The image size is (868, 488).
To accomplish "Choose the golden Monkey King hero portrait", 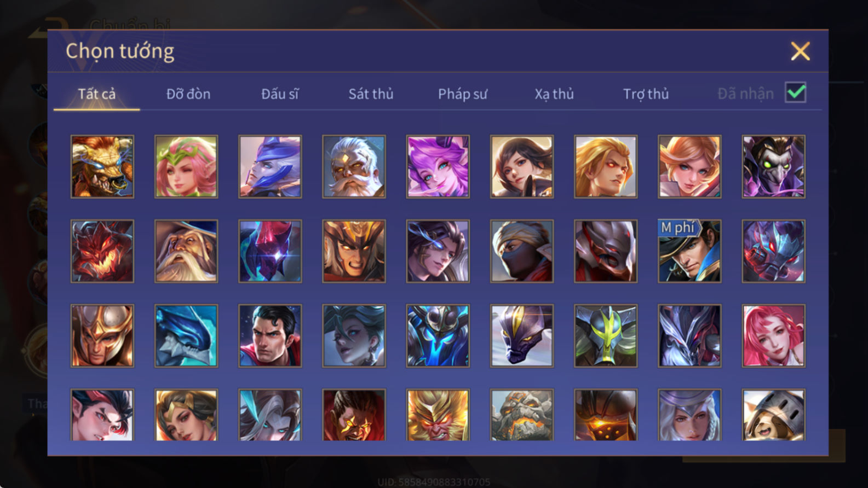I will coord(438,415).
